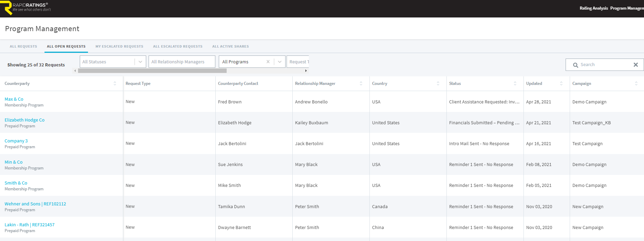Click contact 'Dwayne Barnett'
The height and width of the screenshot is (241, 644).
coord(235,228)
